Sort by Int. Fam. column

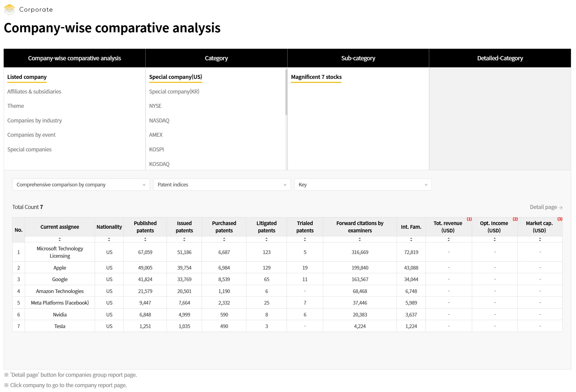(411, 239)
